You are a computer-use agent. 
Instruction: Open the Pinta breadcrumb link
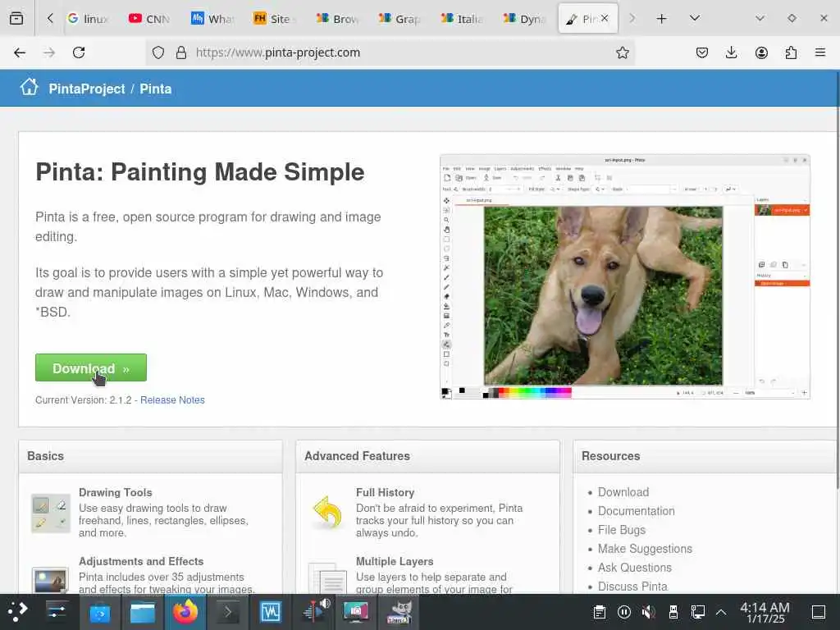[155, 89]
